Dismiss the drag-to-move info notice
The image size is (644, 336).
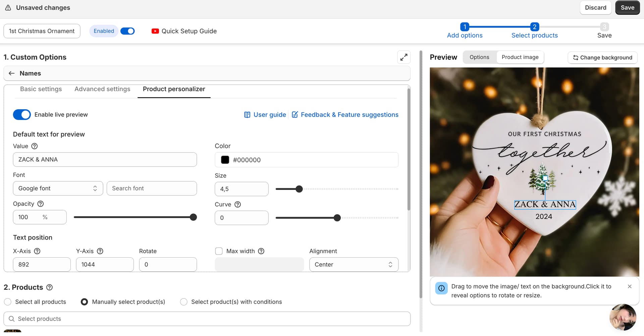pyautogui.click(x=630, y=286)
